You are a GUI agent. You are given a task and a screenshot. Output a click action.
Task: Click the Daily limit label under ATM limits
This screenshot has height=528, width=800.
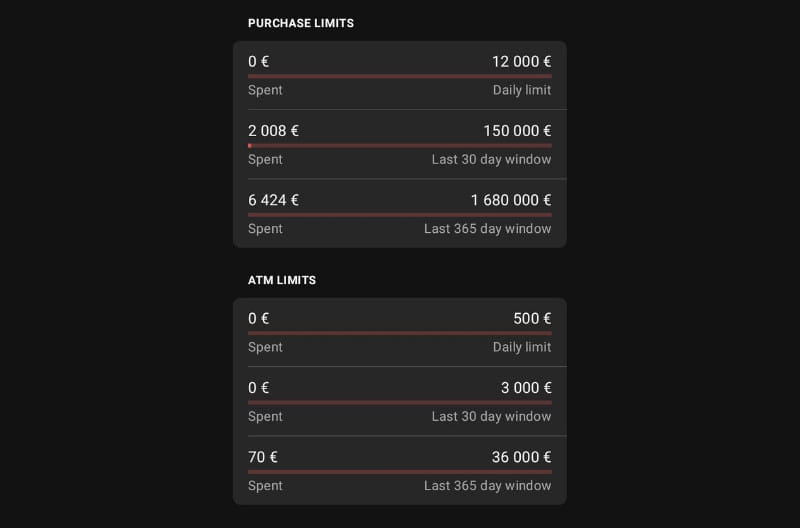[521, 347]
